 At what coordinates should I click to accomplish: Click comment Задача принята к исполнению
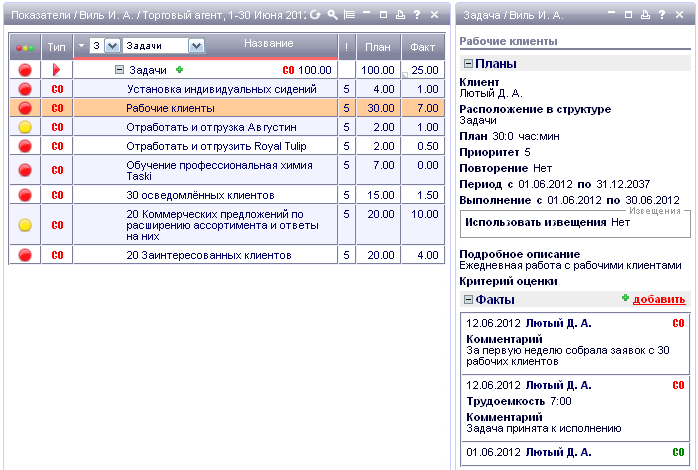(544, 428)
